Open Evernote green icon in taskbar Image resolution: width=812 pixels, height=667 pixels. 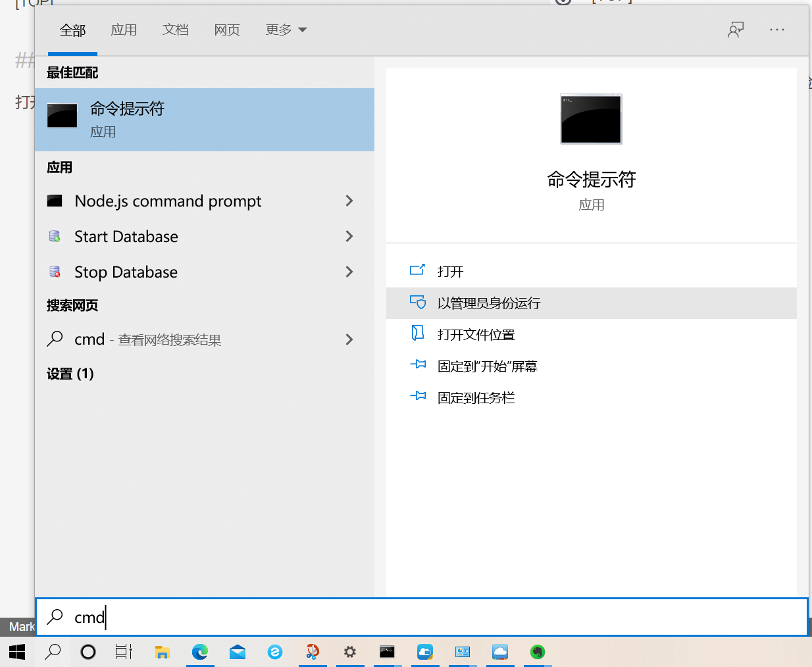538,652
